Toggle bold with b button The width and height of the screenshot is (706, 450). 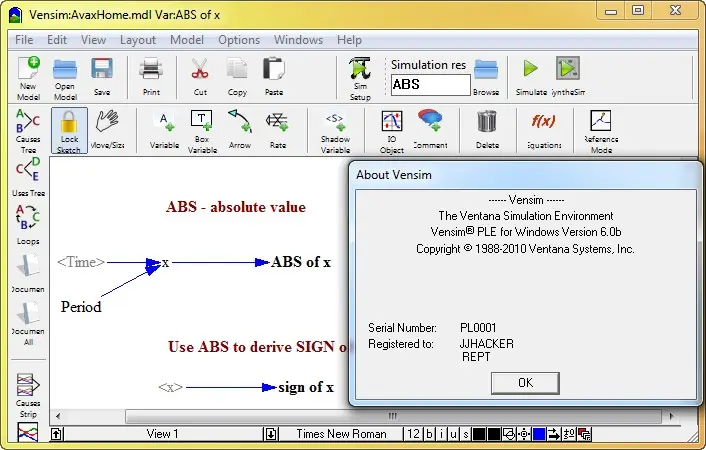point(429,434)
